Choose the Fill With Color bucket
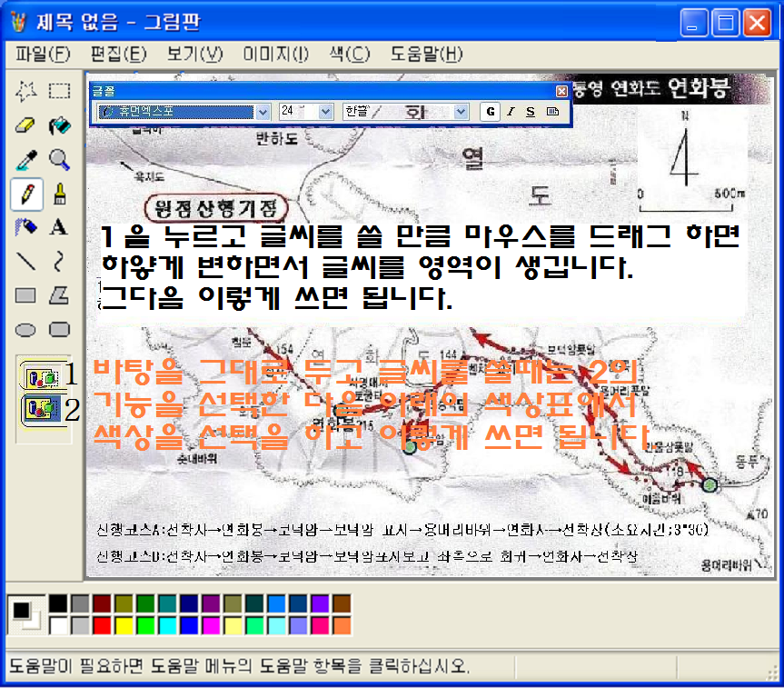 click(59, 125)
